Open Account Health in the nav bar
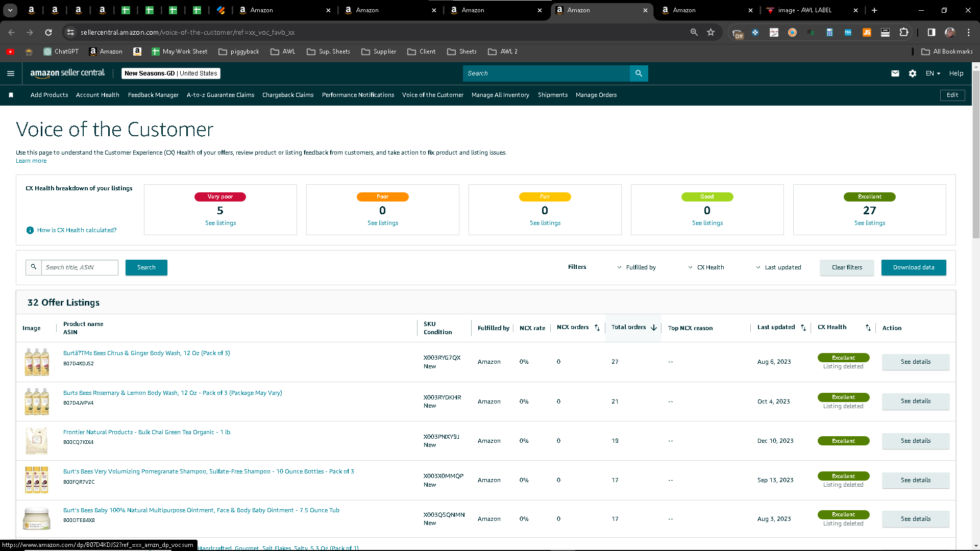 [97, 95]
